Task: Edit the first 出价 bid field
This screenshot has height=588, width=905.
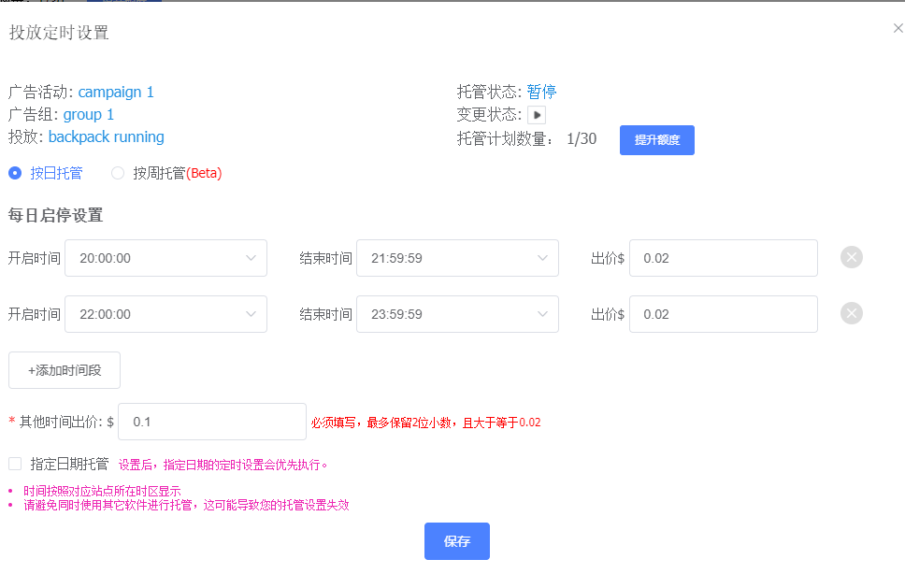Action: [723, 257]
